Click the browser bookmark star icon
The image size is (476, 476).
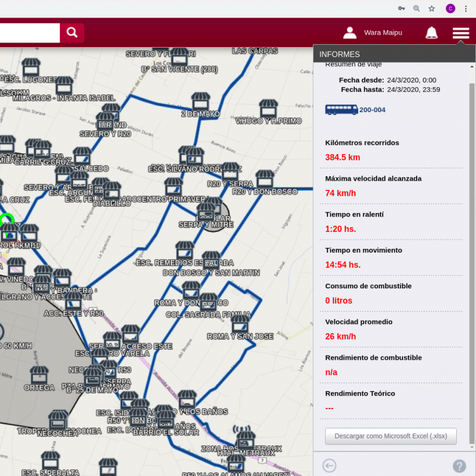coord(432,8)
